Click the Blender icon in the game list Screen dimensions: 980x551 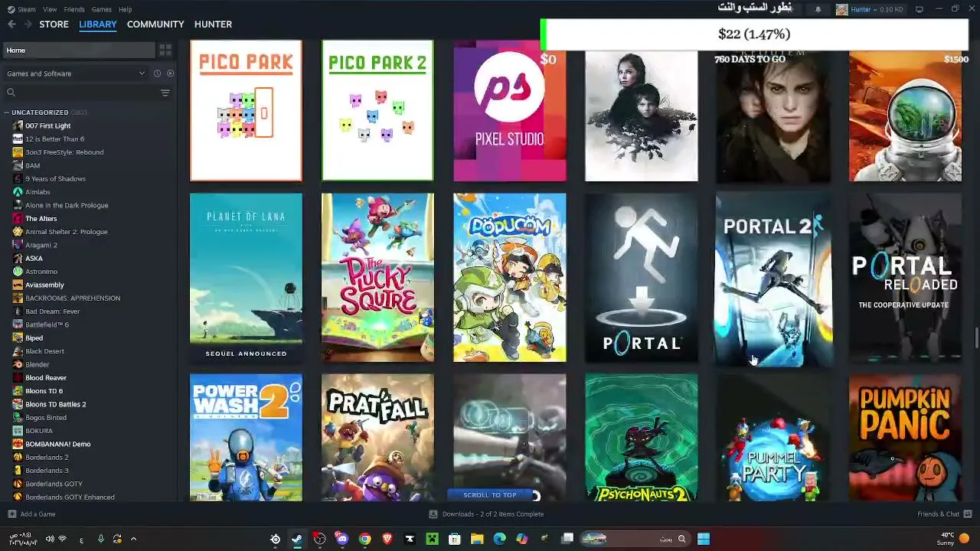18,364
